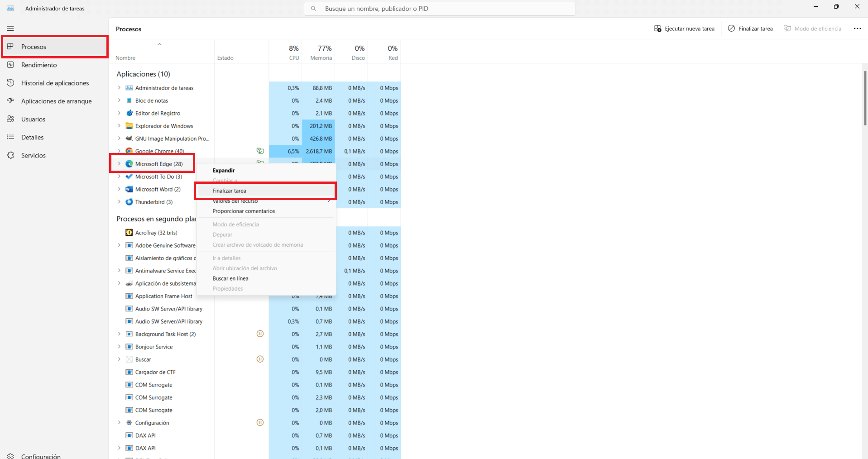This screenshot has height=459, width=868.
Task: Click suspended status icon in Configuración process row
Action: click(x=260, y=423)
